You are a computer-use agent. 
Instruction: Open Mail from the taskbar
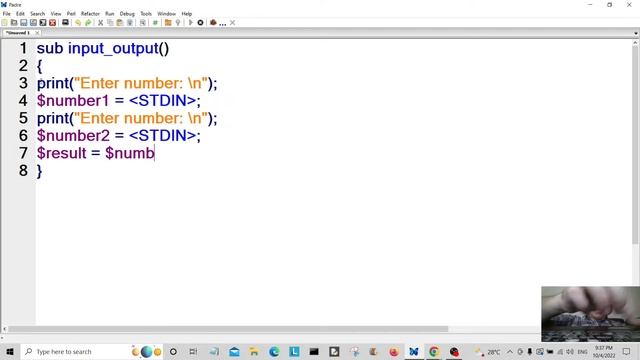[x=234, y=351]
